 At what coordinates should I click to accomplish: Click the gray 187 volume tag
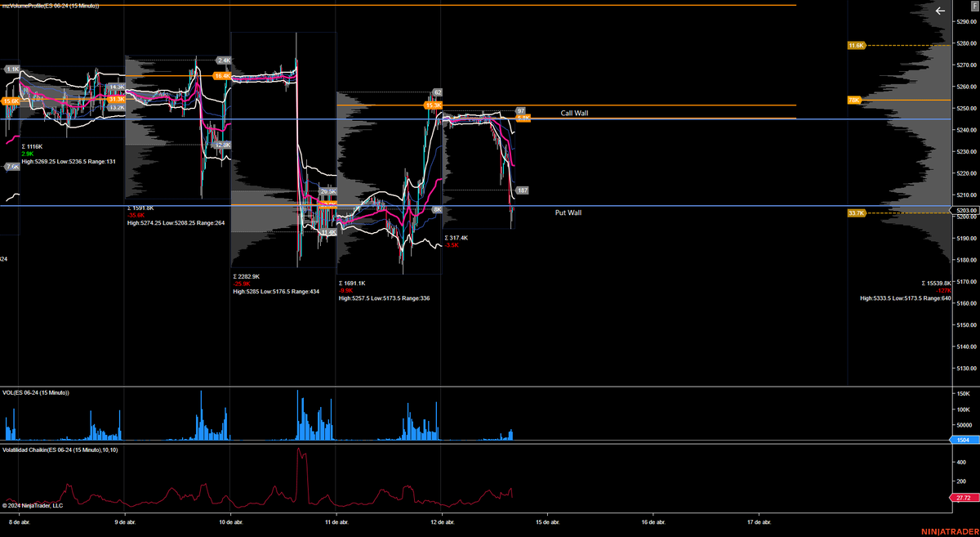click(523, 190)
